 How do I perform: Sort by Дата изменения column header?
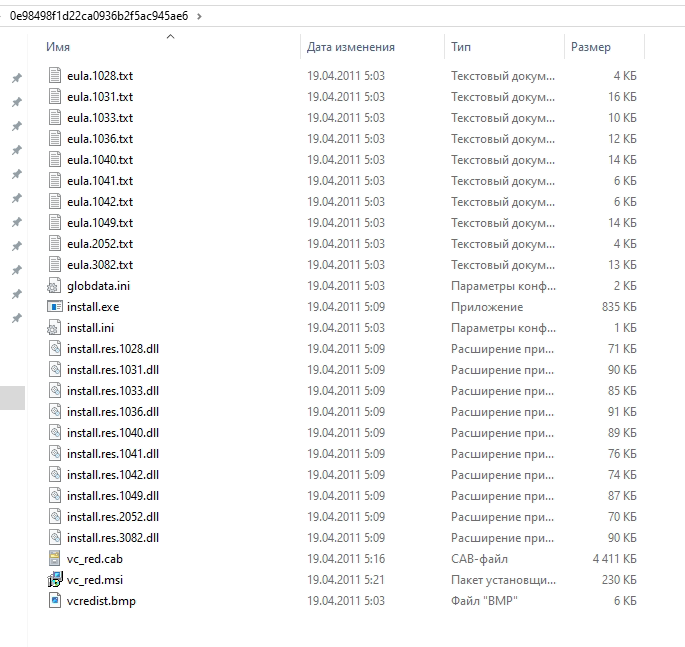coord(350,47)
